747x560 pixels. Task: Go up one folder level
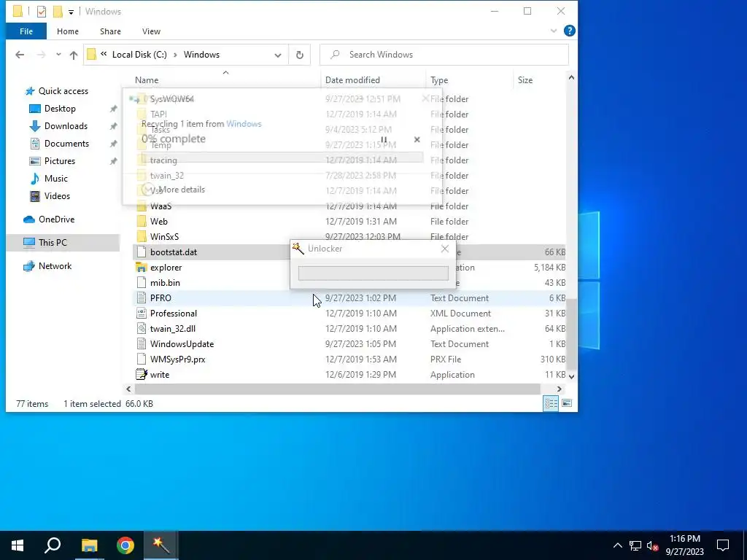74,55
